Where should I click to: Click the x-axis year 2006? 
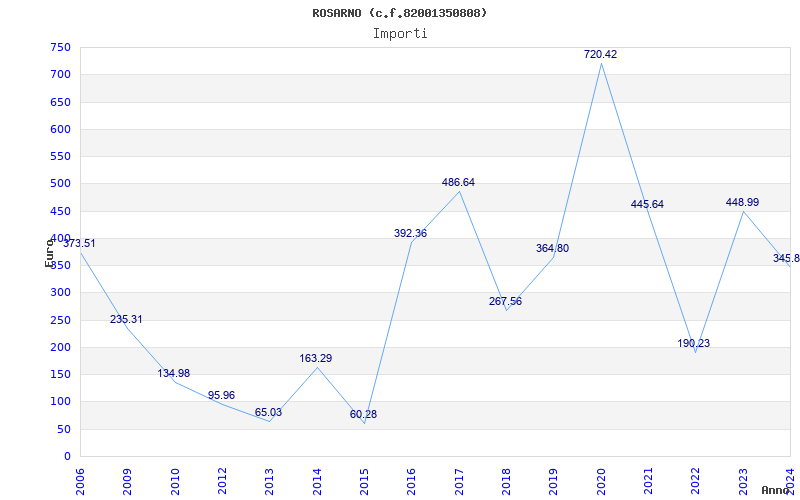(x=80, y=482)
